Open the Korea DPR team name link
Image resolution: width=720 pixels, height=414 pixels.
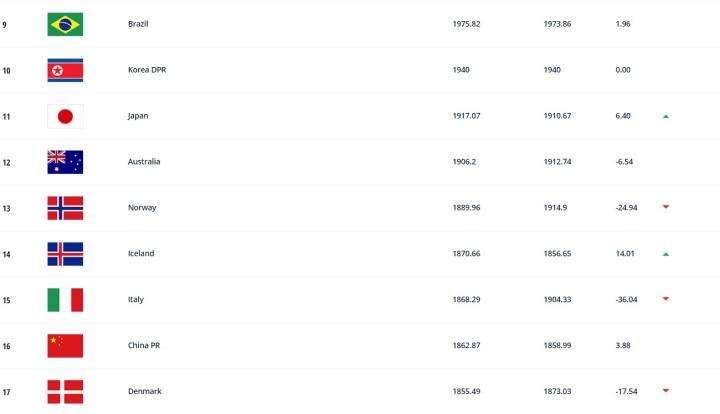pos(146,70)
